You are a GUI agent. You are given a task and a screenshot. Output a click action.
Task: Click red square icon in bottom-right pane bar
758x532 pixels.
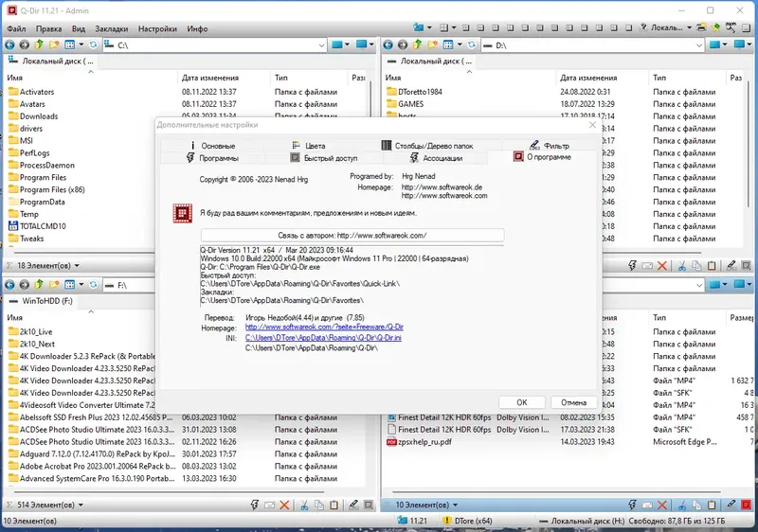pos(747,505)
